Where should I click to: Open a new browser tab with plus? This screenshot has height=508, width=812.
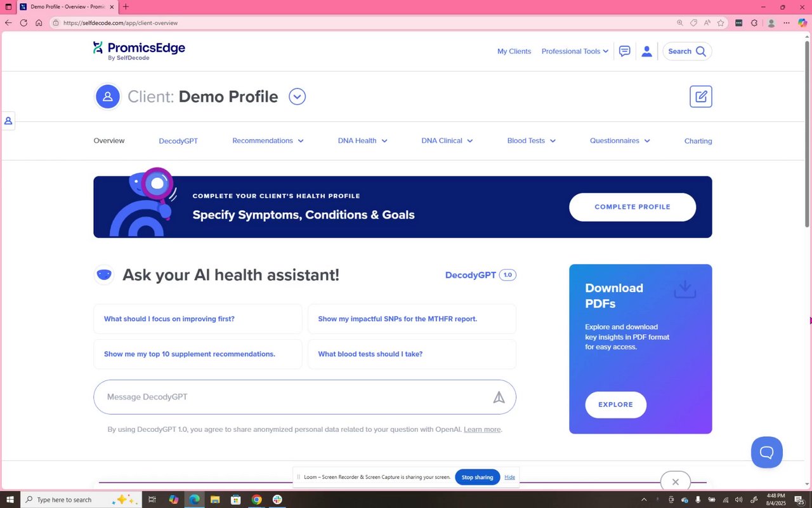pyautogui.click(x=126, y=7)
